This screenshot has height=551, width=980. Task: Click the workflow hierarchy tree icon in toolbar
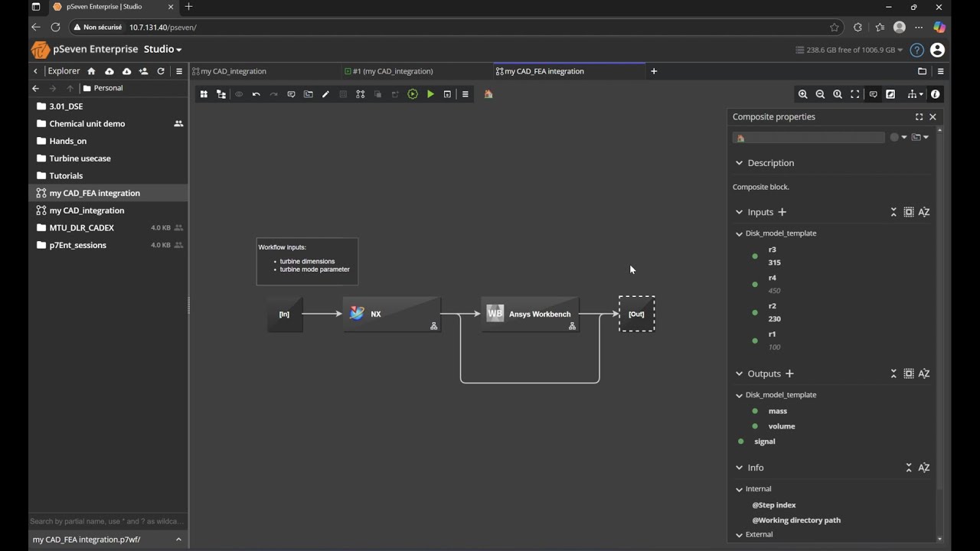tap(221, 94)
